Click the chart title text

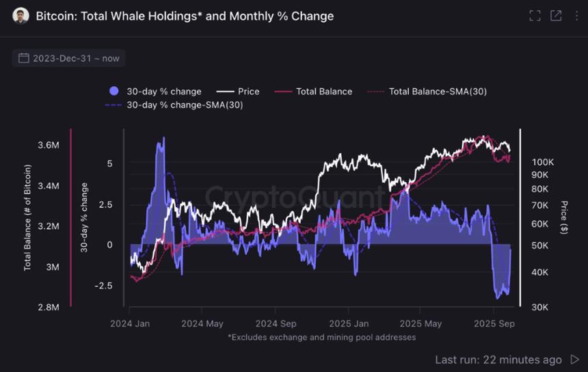tap(185, 16)
